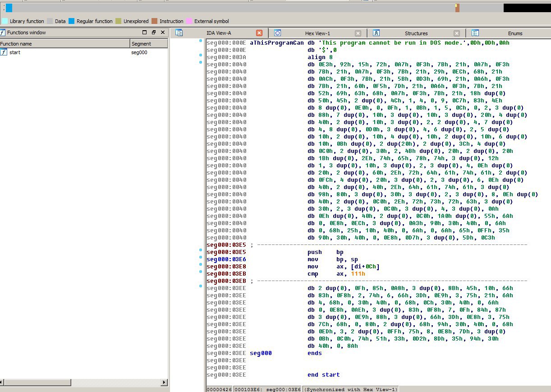Maximize the Functions window panel

pyautogui.click(x=145, y=32)
